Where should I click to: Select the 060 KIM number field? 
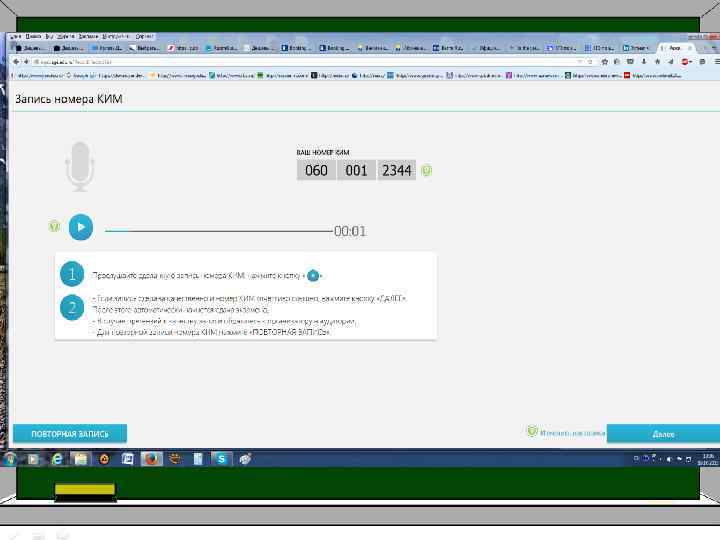(316, 170)
